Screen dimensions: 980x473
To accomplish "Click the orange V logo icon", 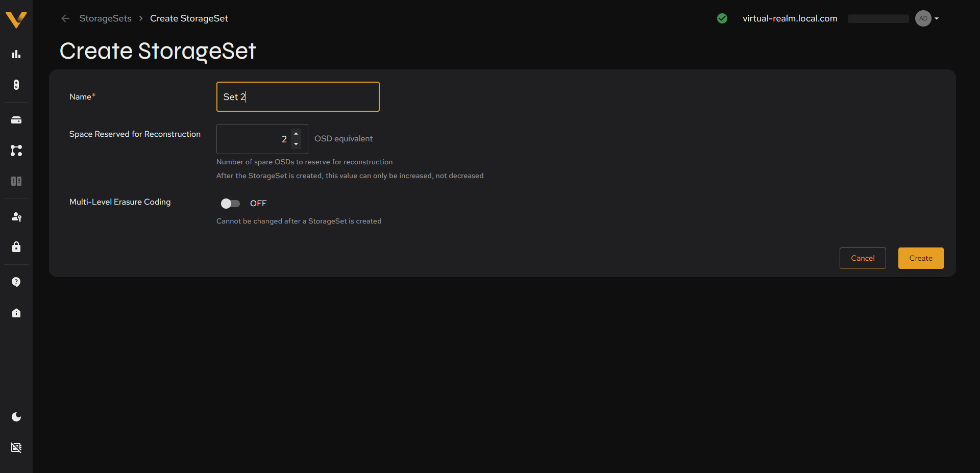I will coord(16,19).
